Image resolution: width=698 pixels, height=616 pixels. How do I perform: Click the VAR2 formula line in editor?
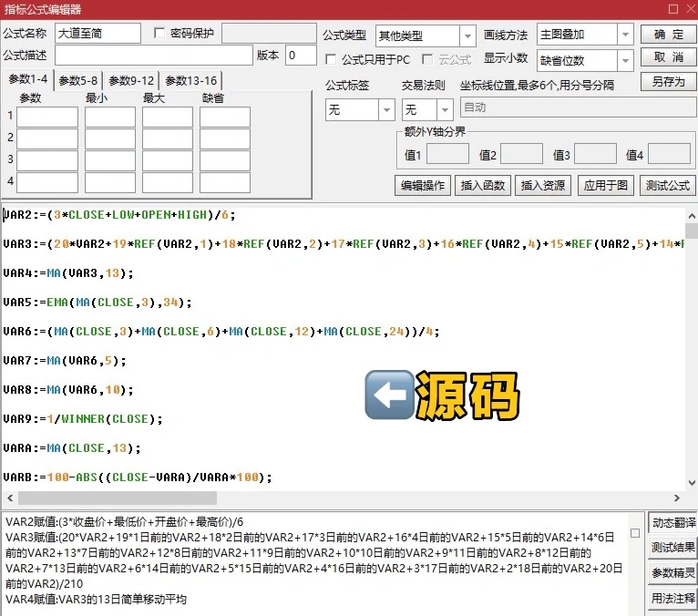(x=119, y=215)
